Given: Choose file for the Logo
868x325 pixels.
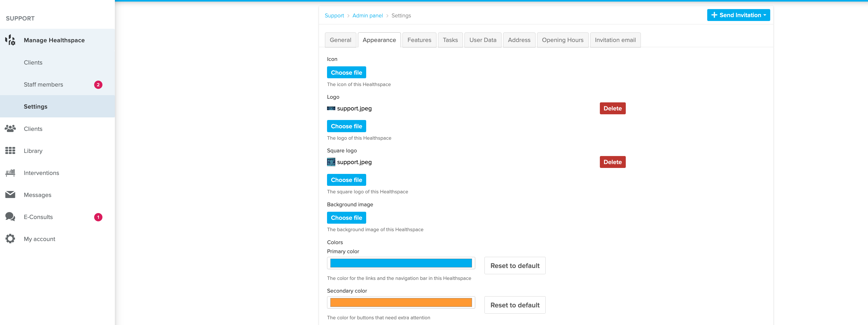Looking at the screenshot, I should coord(346,126).
